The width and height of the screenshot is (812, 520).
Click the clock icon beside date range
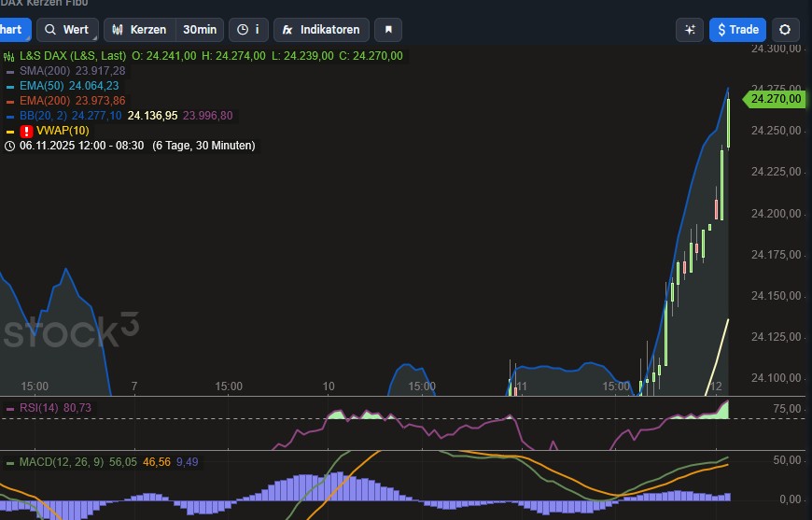10,146
